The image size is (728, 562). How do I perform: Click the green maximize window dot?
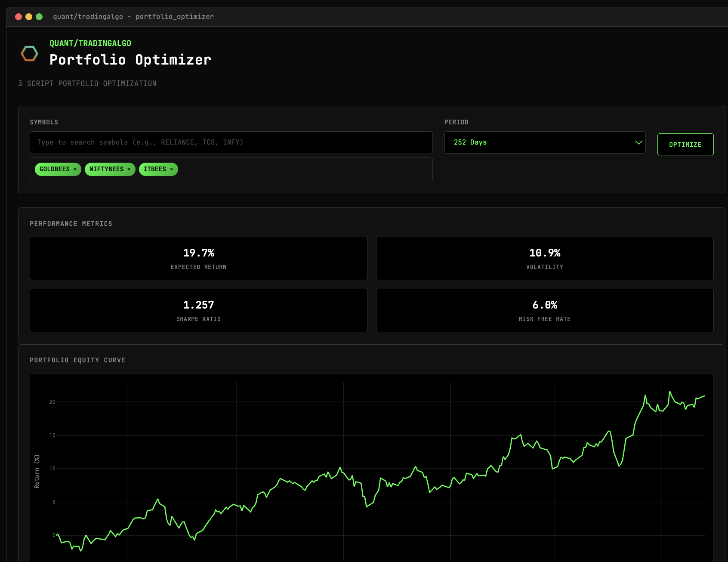click(39, 17)
